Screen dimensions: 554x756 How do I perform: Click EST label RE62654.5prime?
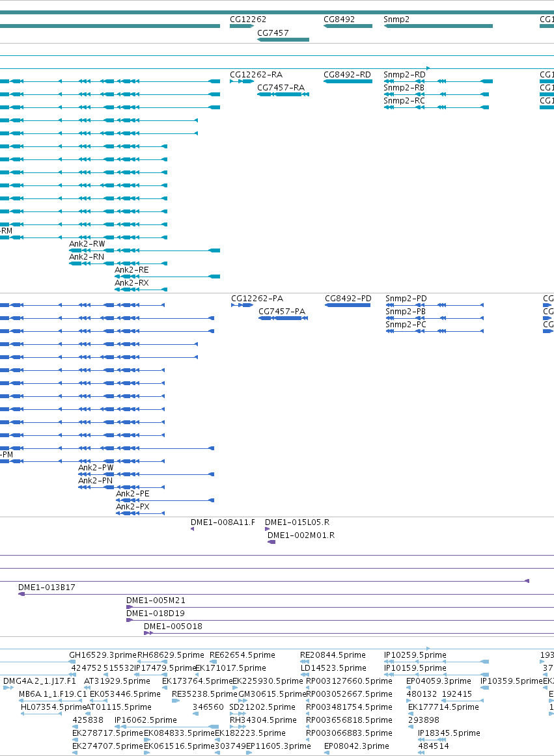242,655
